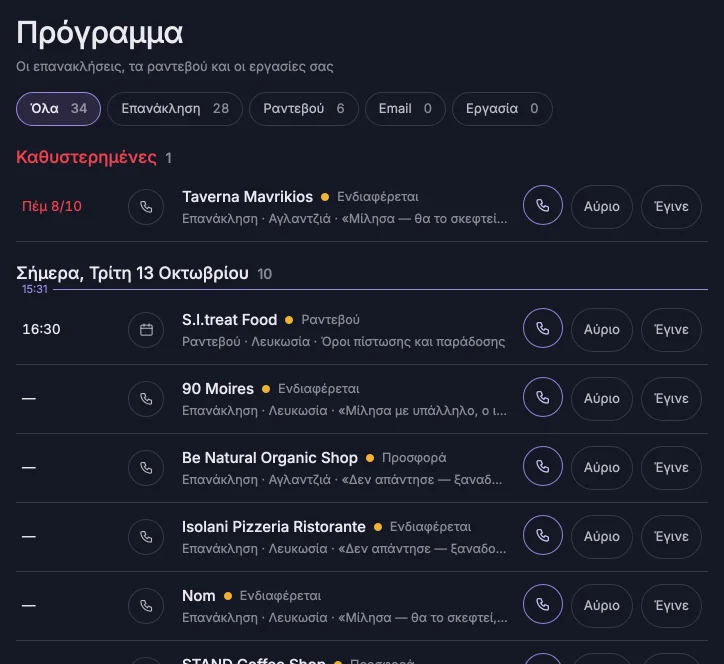724x664 pixels.
Task: Click the Σήμερα, Τρίτη 13 Οκτωβρίου heading
Action: click(133, 273)
